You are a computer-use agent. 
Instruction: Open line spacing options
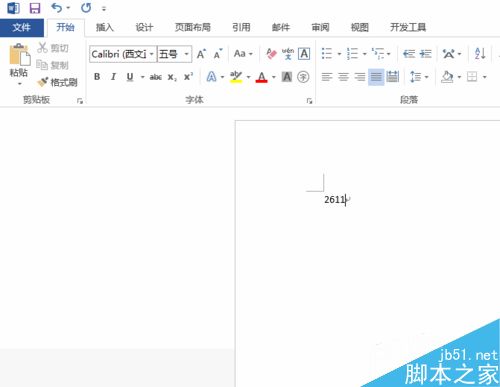pyautogui.click(x=415, y=77)
